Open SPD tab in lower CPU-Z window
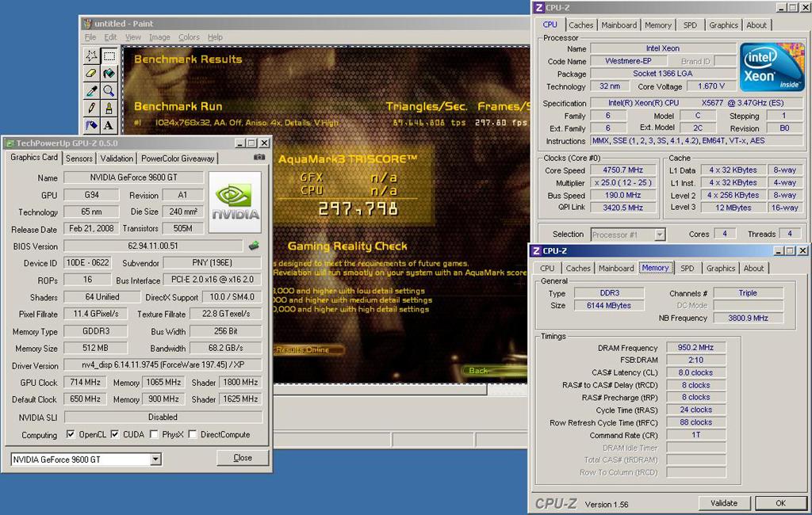 pos(688,268)
